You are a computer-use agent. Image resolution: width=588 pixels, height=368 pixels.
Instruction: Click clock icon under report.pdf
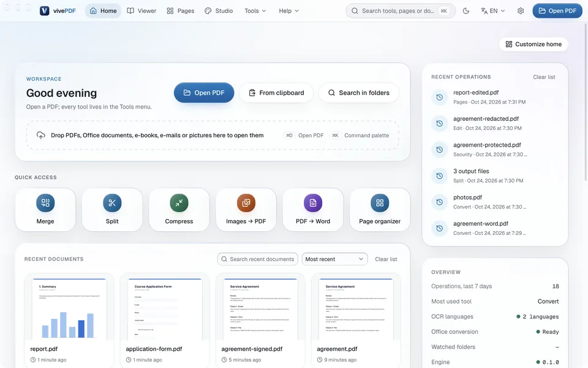(33, 360)
